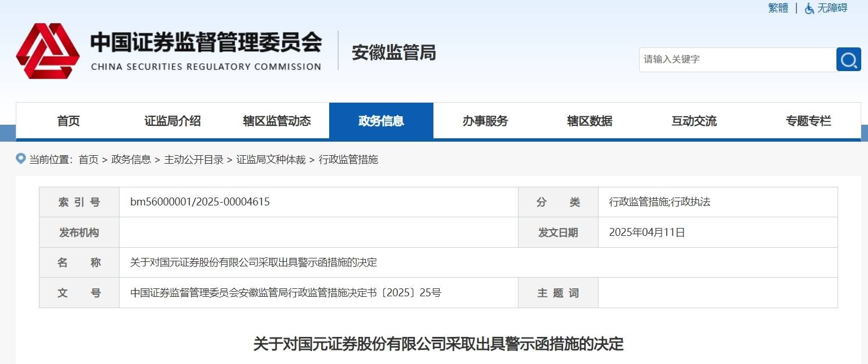
Task: Open the 辖区数据 navigation item
Action: pyautogui.click(x=590, y=121)
